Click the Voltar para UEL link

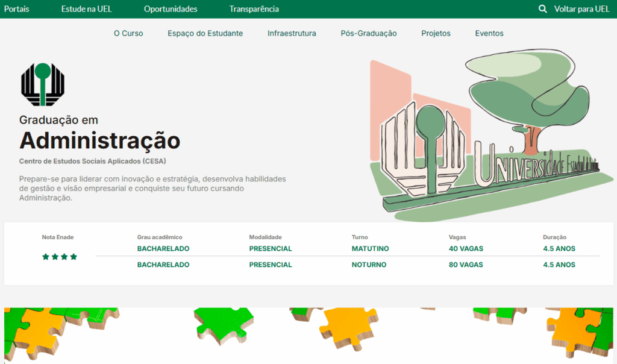point(581,9)
